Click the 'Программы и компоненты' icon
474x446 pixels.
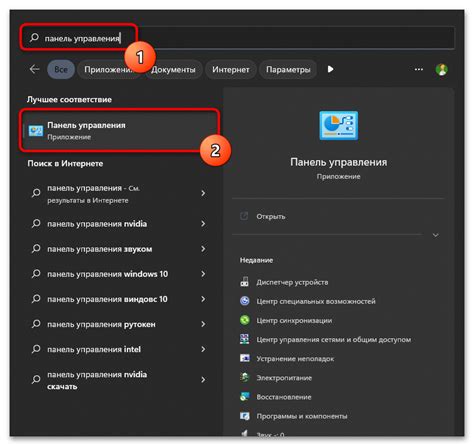click(245, 416)
